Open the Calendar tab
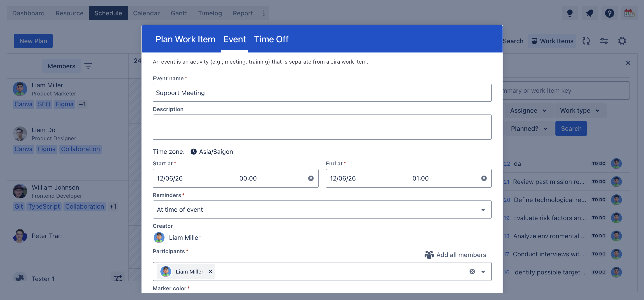644x300 pixels. click(146, 13)
